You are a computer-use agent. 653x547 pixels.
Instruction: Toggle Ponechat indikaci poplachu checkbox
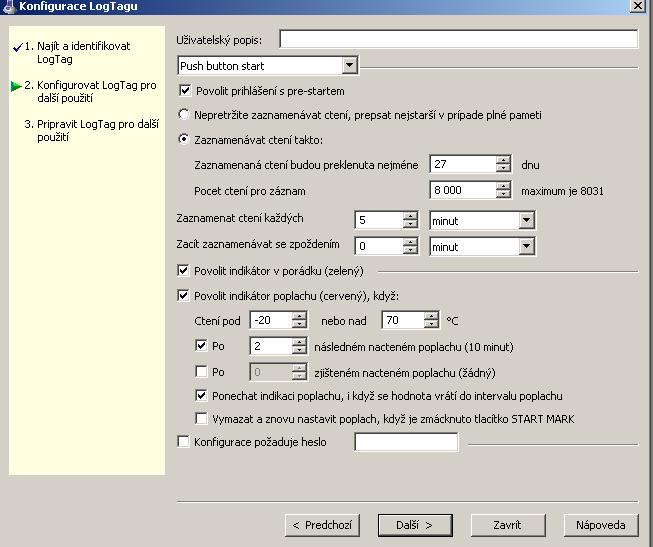(201, 395)
